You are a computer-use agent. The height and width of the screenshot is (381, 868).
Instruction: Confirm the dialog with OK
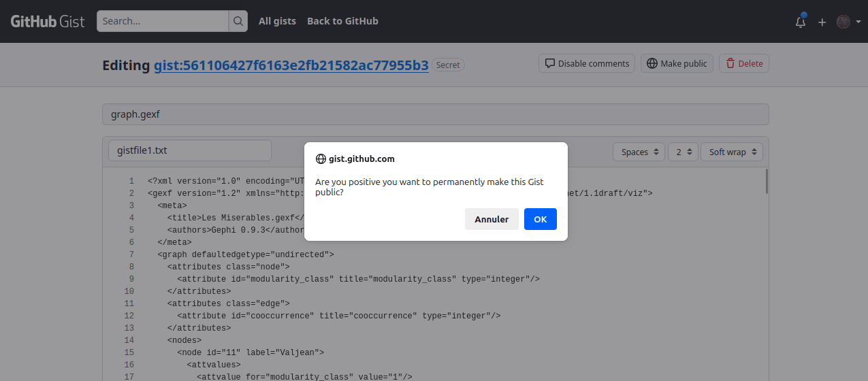click(540, 219)
